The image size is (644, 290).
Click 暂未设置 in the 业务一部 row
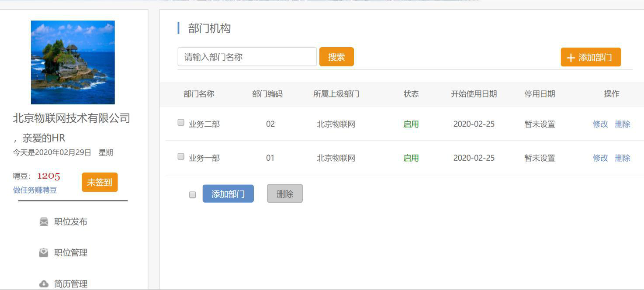(x=540, y=158)
